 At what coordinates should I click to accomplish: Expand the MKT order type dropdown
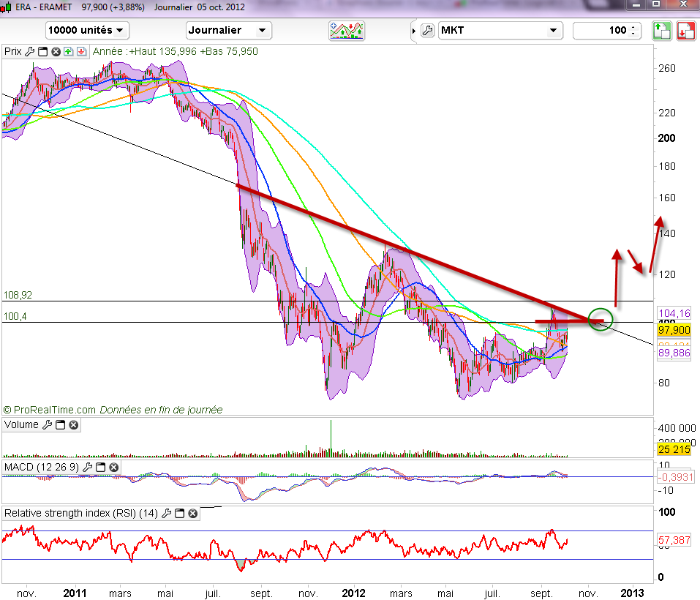(x=500, y=30)
